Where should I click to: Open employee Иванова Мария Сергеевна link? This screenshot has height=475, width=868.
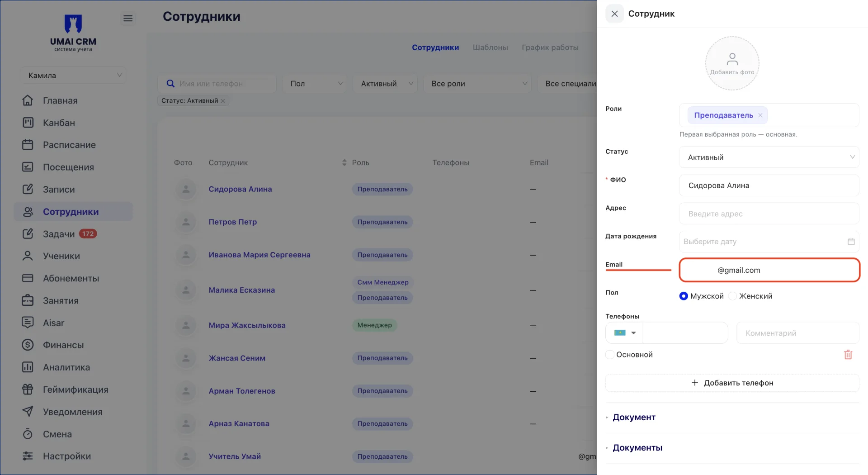click(259, 255)
